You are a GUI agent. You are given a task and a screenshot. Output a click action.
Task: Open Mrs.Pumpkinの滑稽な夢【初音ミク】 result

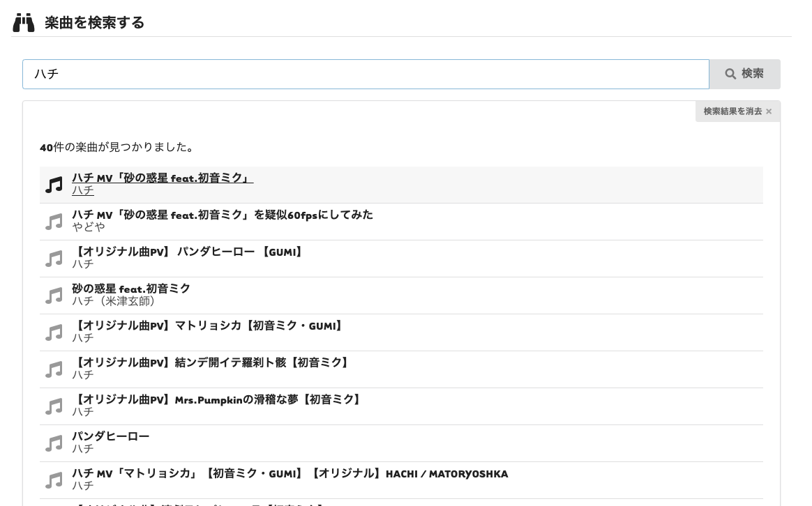(401, 406)
